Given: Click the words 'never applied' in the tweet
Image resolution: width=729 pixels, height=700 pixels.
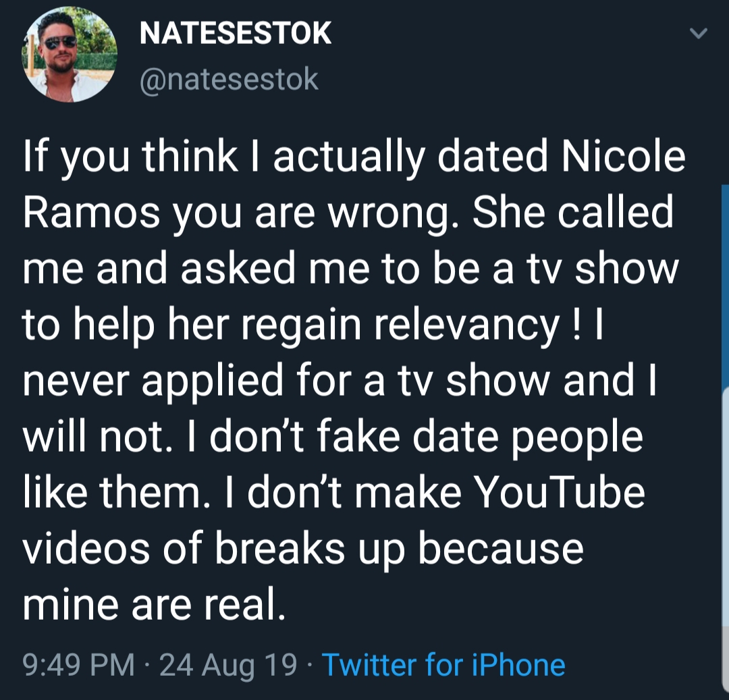Looking at the screenshot, I should tap(153, 381).
